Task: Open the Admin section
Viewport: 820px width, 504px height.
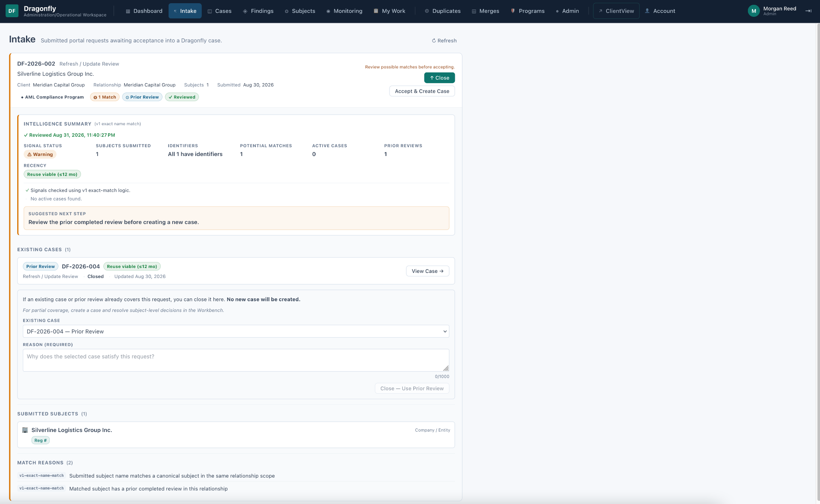Action: click(x=567, y=11)
